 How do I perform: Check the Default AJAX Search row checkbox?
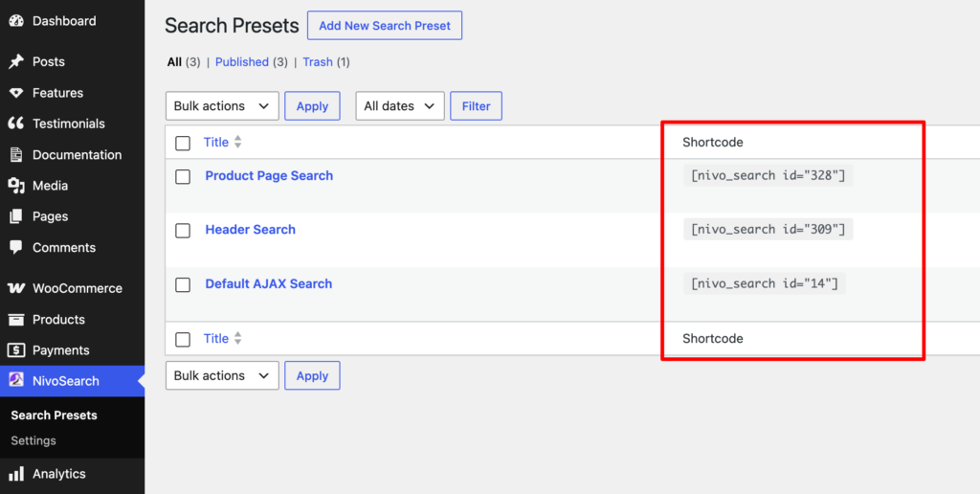tap(183, 285)
